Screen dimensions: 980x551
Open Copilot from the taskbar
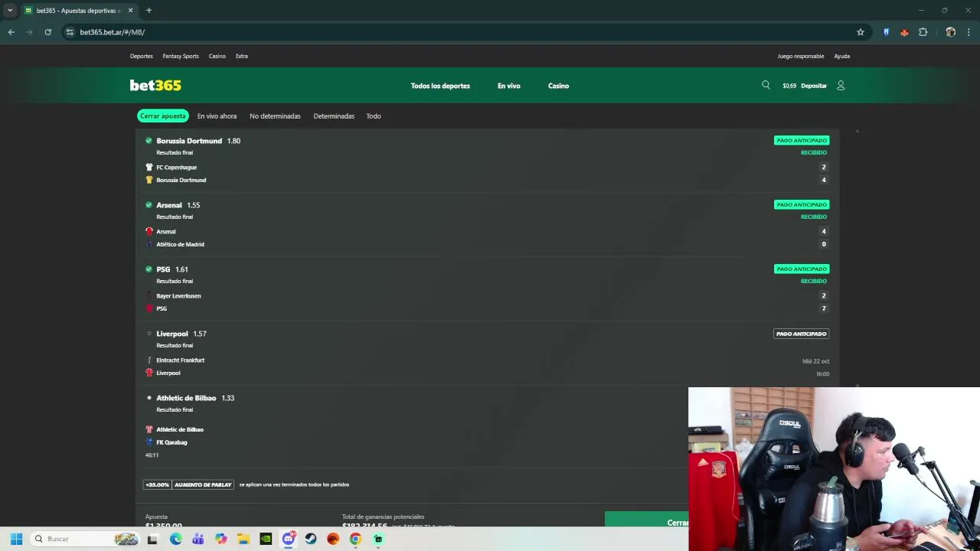(221, 539)
